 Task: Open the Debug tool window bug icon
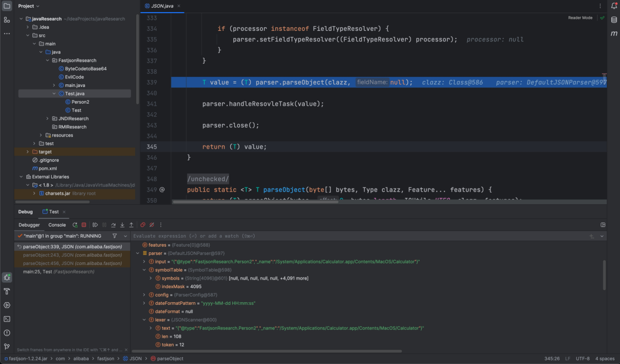click(7, 277)
